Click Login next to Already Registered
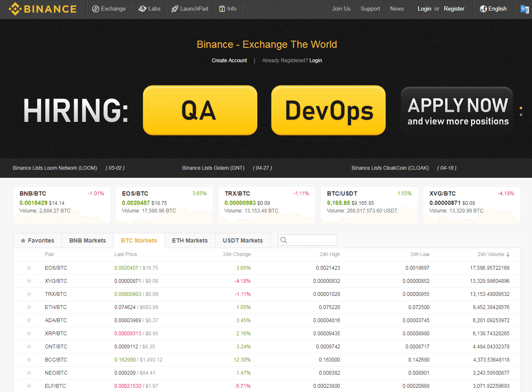 tap(316, 61)
